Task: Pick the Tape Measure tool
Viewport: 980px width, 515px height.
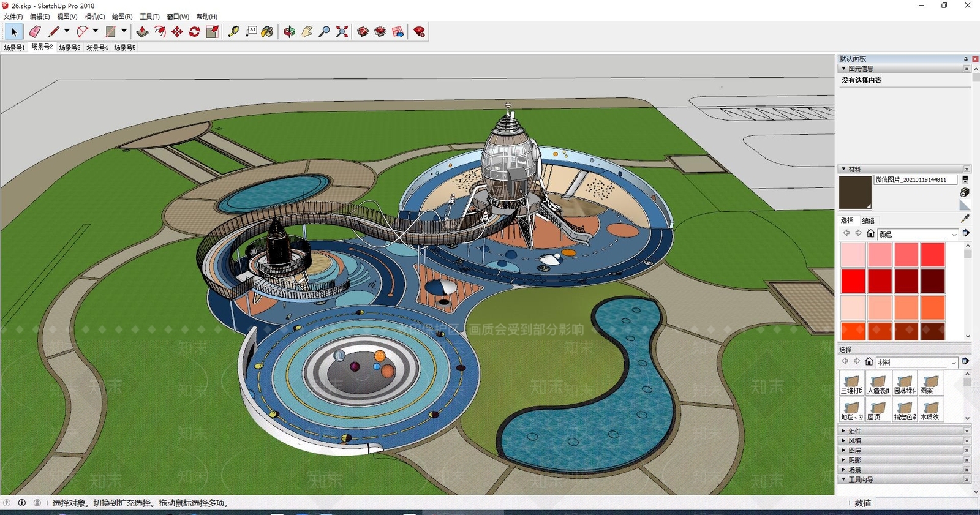Action: (233, 32)
